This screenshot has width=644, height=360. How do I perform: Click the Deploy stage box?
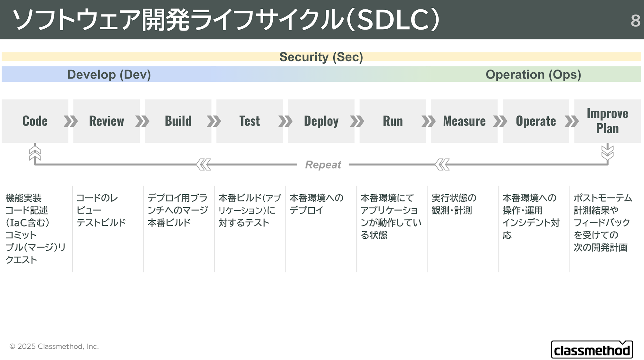321,121
